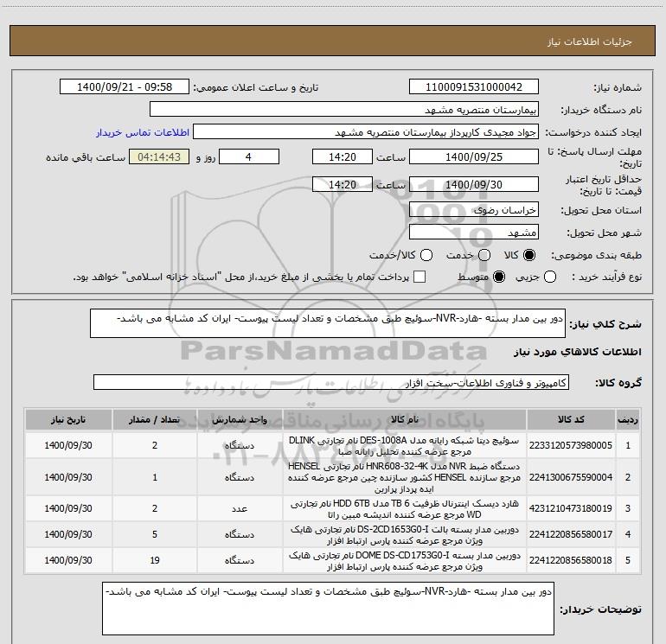Click quantity 5 in row 4

tap(155, 534)
